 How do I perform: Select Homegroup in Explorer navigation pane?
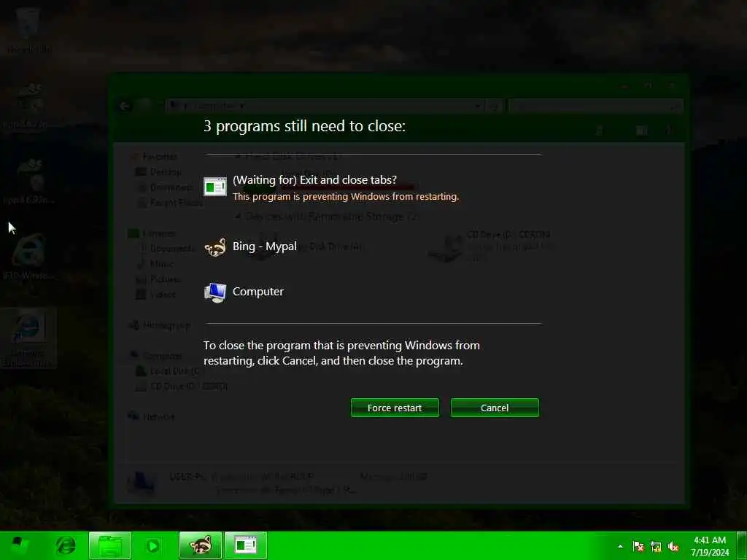pos(159,325)
